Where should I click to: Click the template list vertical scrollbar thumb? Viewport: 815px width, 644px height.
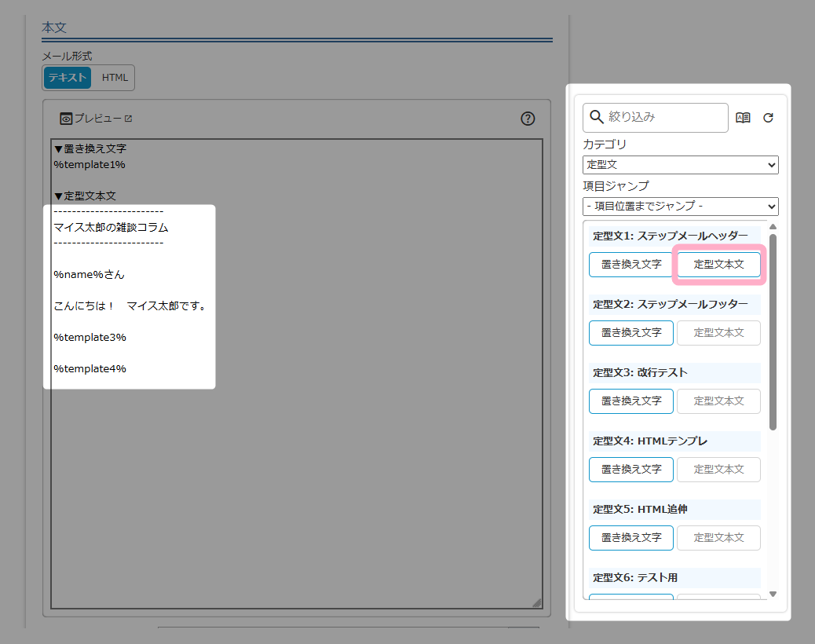773,330
